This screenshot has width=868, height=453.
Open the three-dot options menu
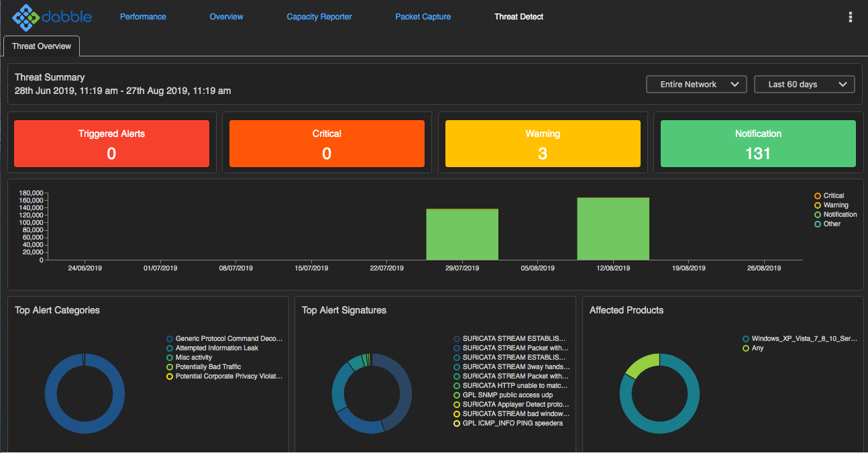click(x=851, y=17)
